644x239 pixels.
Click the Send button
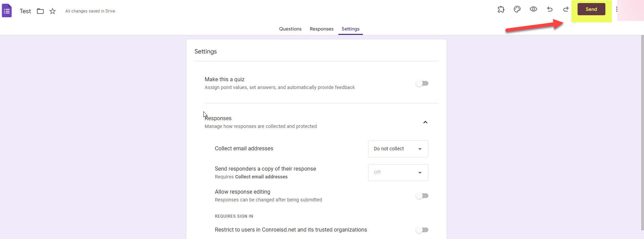point(591,9)
